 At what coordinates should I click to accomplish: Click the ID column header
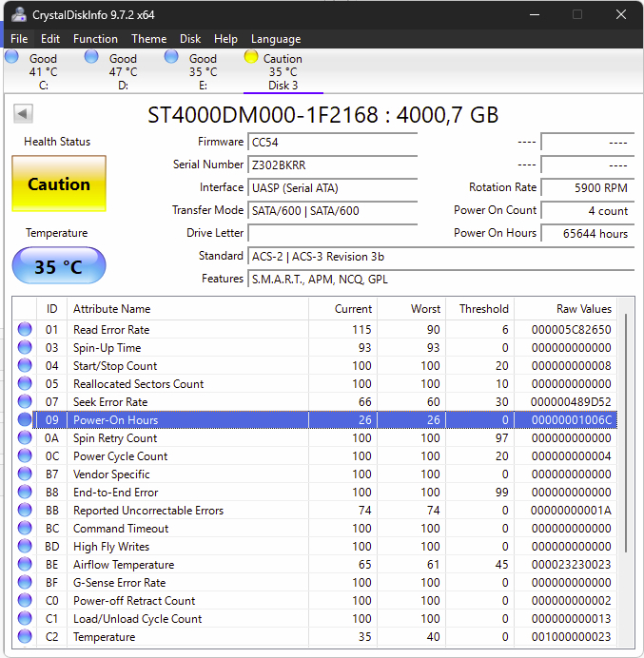[x=51, y=309]
